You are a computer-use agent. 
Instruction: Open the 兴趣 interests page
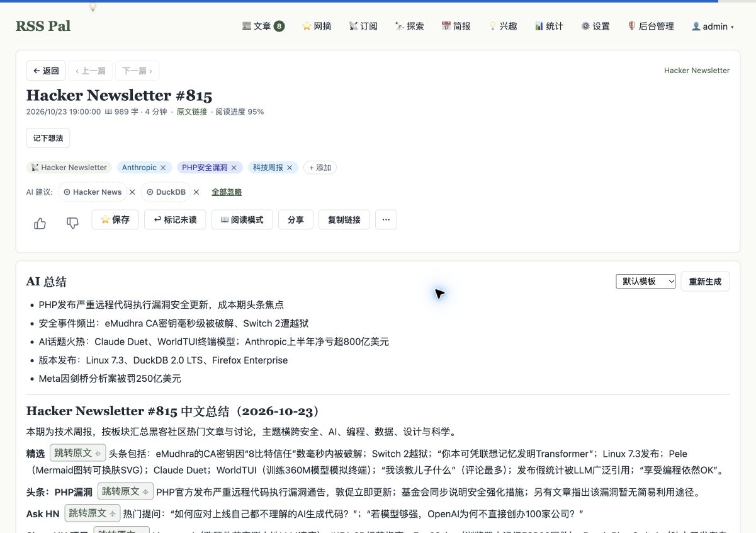[x=503, y=26]
